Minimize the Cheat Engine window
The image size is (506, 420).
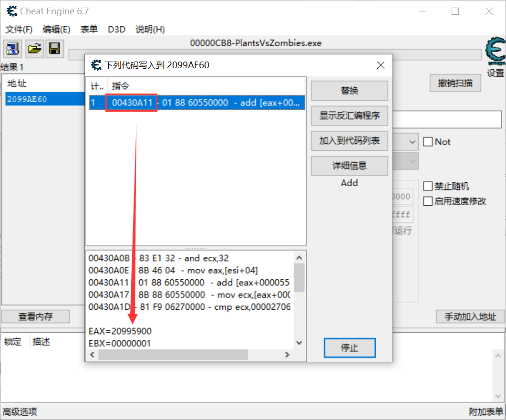pos(423,11)
